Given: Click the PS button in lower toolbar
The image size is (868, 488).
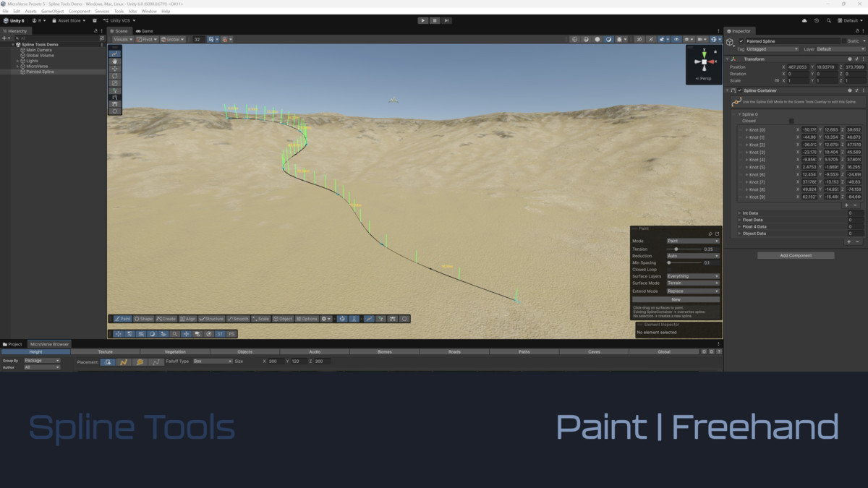Looking at the screenshot, I should point(231,334).
